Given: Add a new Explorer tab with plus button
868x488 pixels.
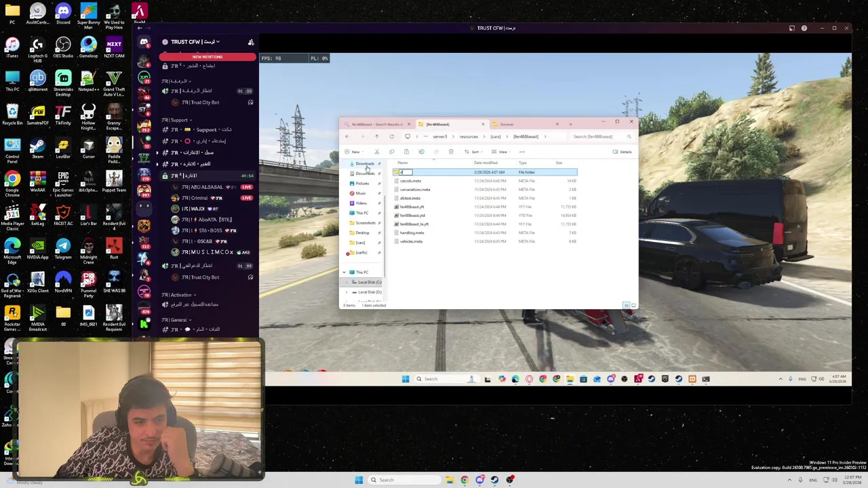Looking at the screenshot, I should tap(570, 124).
